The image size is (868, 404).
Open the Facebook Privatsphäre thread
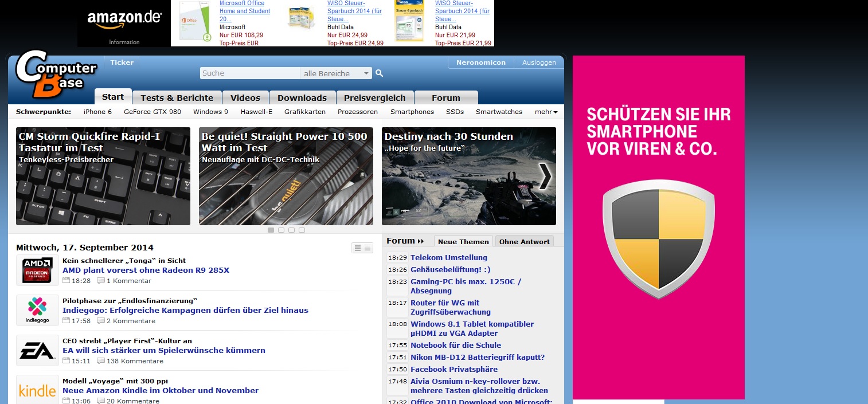coord(454,370)
